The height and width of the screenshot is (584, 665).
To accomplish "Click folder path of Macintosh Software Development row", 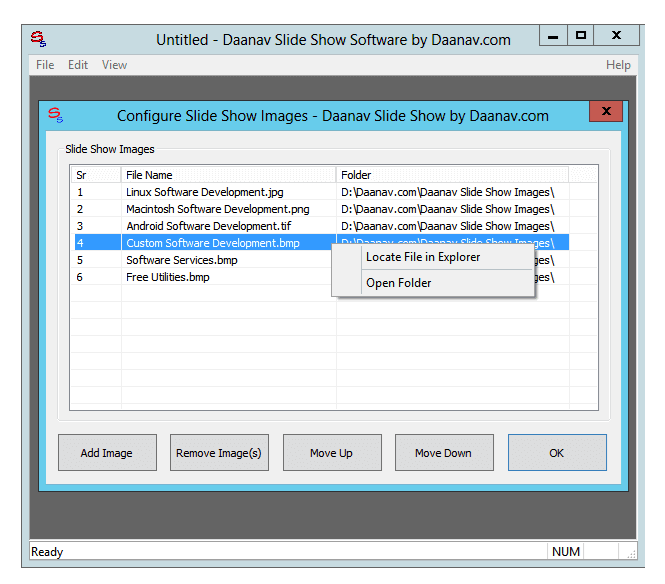I will click(448, 209).
